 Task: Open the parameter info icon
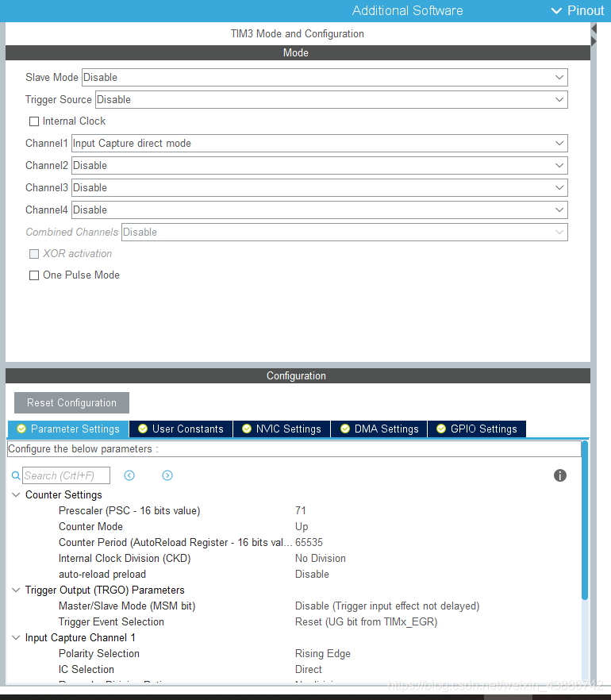(560, 475)
